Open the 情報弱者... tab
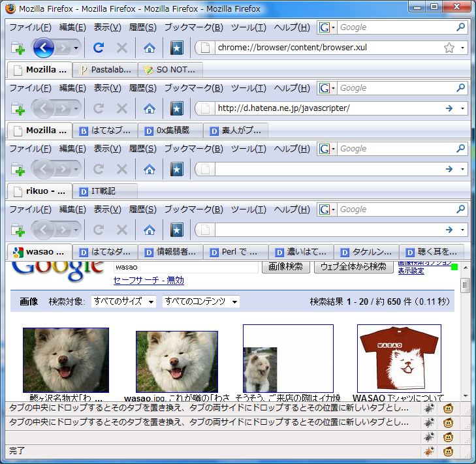476x464 pixels. click(170, 252)
